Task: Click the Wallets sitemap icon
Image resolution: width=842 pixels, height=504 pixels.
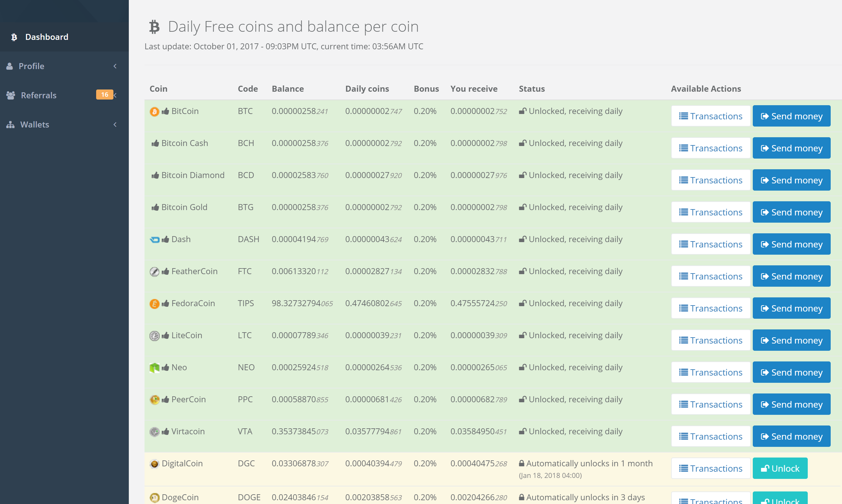Action: pyautogui.click(x=11, y=125)
